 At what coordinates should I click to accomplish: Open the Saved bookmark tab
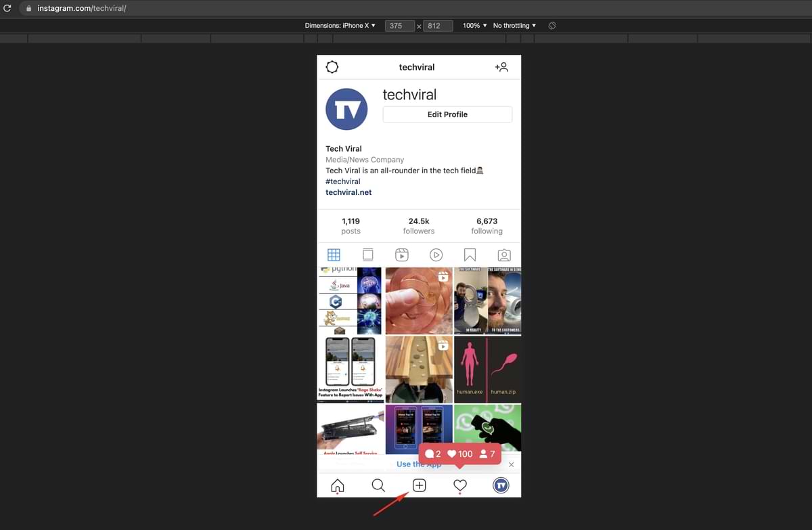point(470,255)
